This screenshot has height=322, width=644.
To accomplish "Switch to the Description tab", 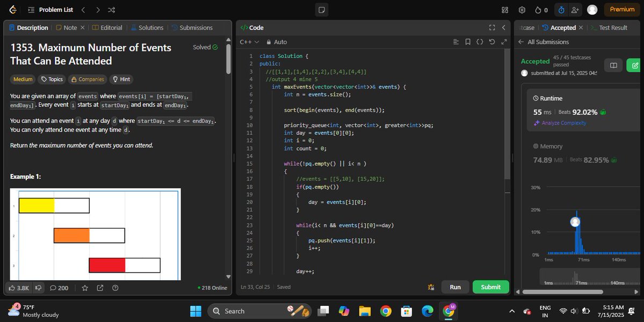I will click(x=28, y=27).
